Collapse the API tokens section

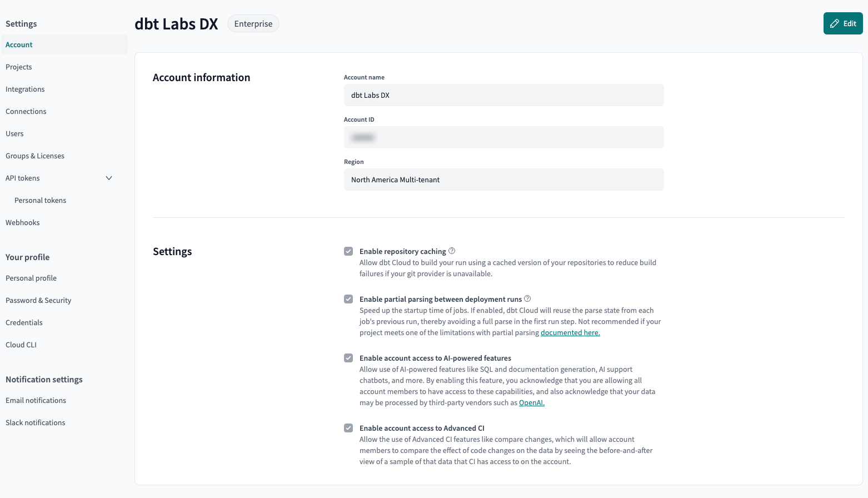109,178
